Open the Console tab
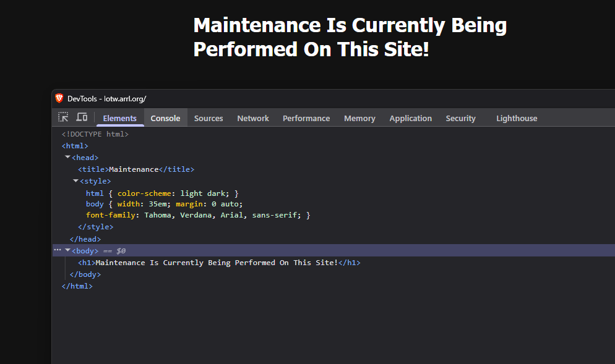The width and height of the screenshot is (615, 364). [166, 118]
